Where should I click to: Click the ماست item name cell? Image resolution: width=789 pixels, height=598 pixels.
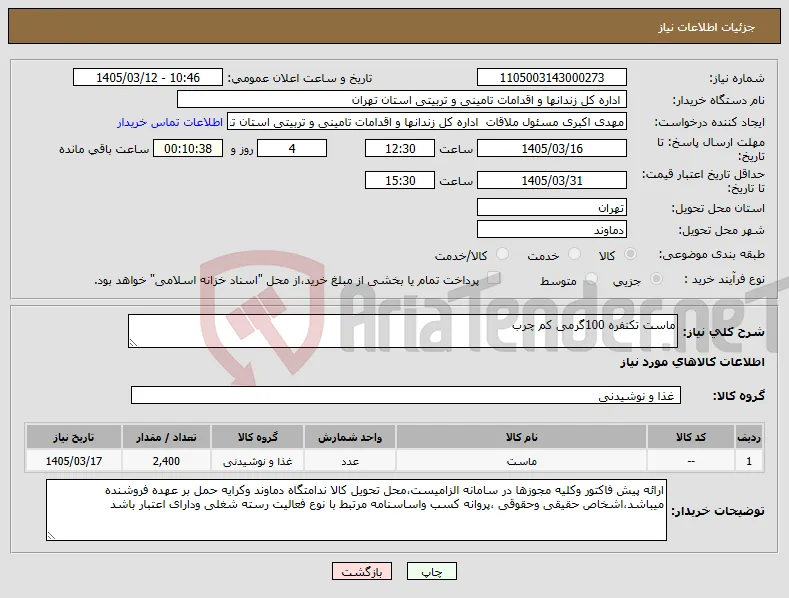521,461
